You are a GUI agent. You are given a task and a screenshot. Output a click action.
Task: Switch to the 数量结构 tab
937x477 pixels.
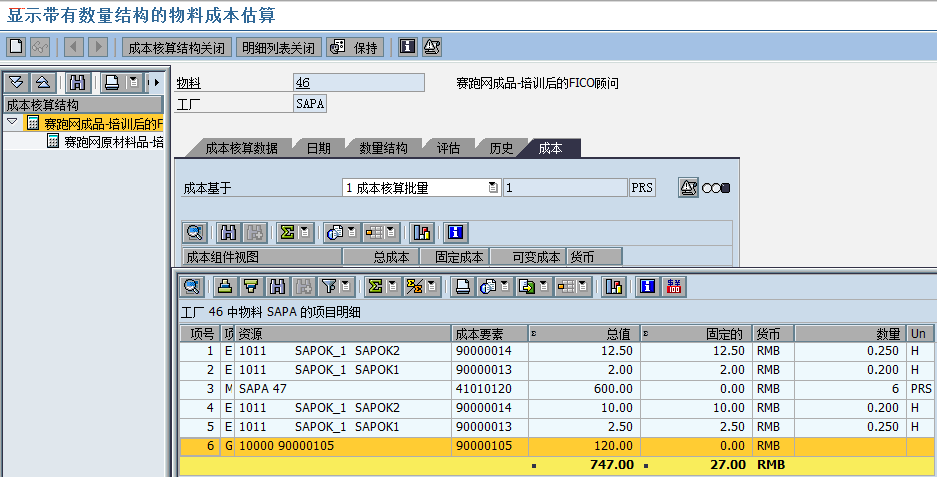pos(384,148)
